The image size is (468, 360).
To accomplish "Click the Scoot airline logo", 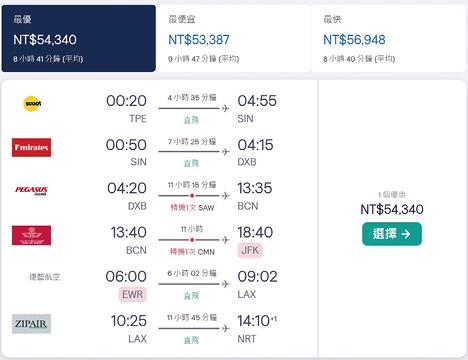I will pyautogui.click(x=32, y=104).
